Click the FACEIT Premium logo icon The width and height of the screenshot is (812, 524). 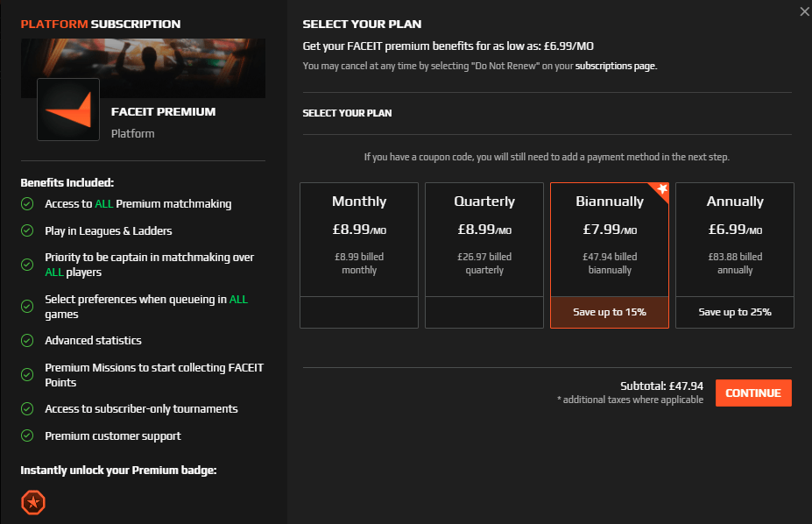[67, 109]
